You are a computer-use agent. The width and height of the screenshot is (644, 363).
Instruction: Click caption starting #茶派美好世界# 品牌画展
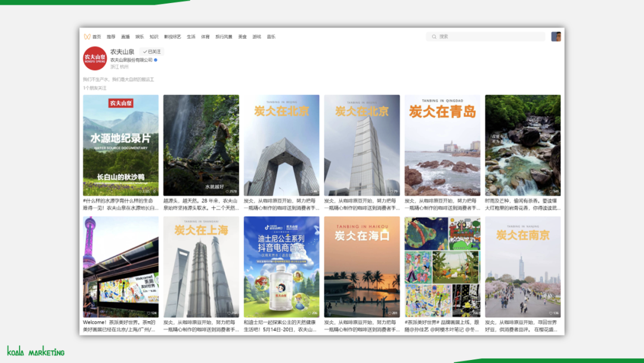(442, 326)
